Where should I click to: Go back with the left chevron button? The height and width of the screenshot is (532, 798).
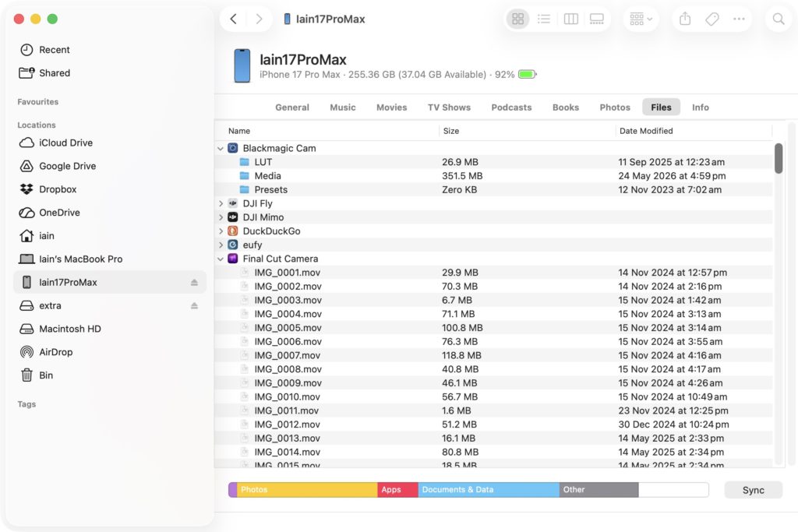233,19
